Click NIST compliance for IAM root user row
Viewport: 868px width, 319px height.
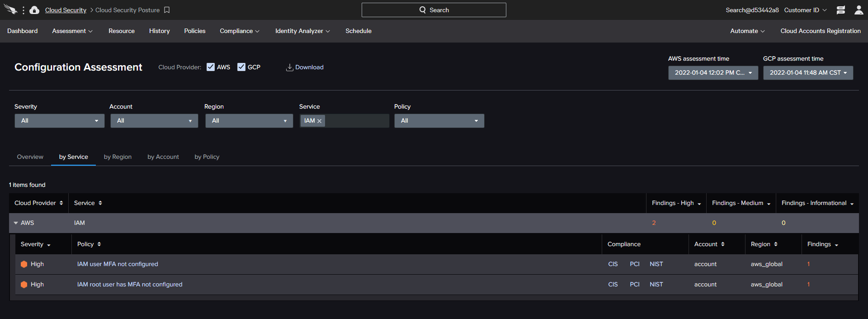click(656, 285)
